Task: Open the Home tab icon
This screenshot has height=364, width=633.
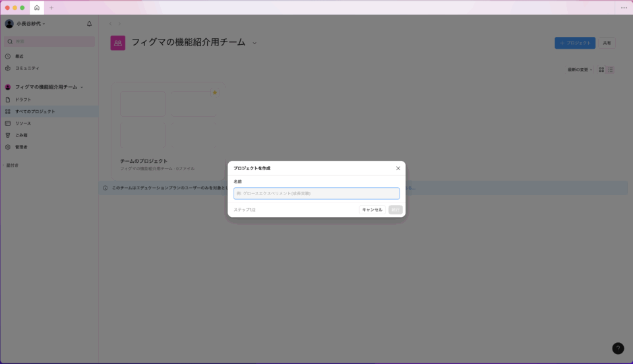Action: pos(36,7)
